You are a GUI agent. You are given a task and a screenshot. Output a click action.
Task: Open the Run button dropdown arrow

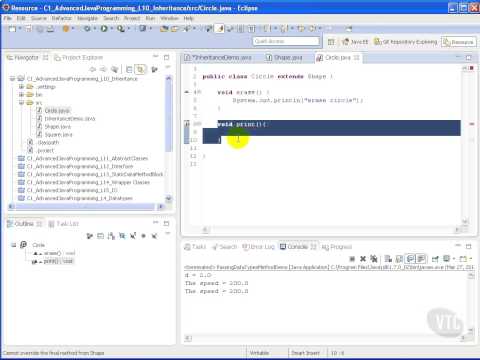pos(111,29)
